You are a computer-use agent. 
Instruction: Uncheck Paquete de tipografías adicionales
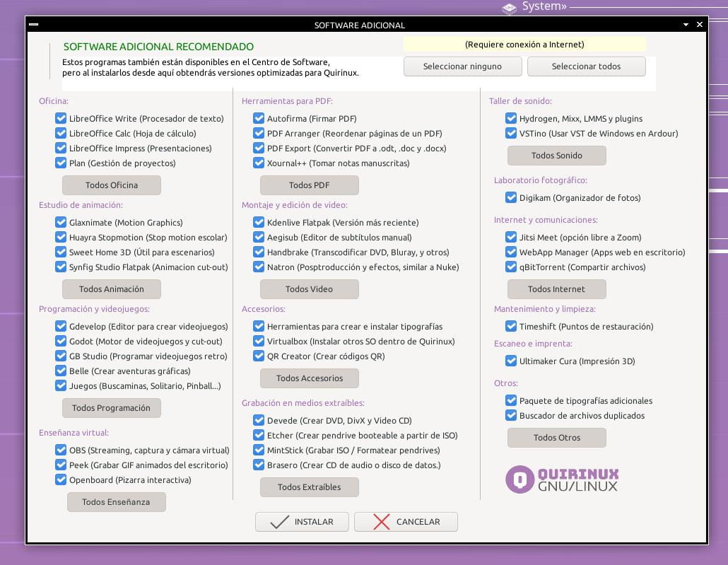point(511,400)
